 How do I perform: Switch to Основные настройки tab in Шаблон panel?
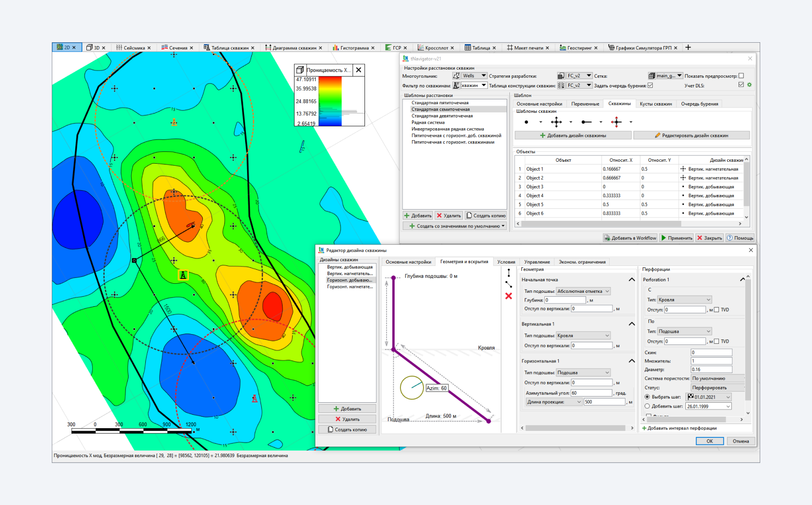(x=539, y=104)
